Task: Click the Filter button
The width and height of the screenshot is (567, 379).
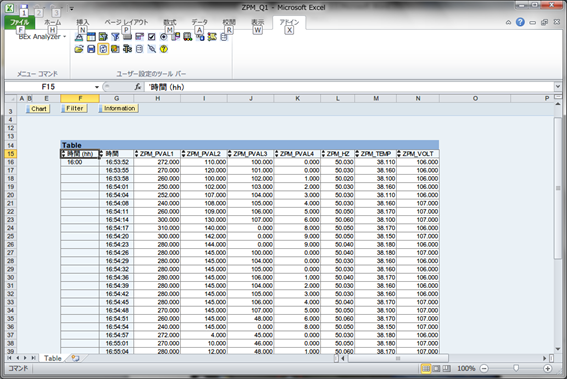Action: (74, 108)
